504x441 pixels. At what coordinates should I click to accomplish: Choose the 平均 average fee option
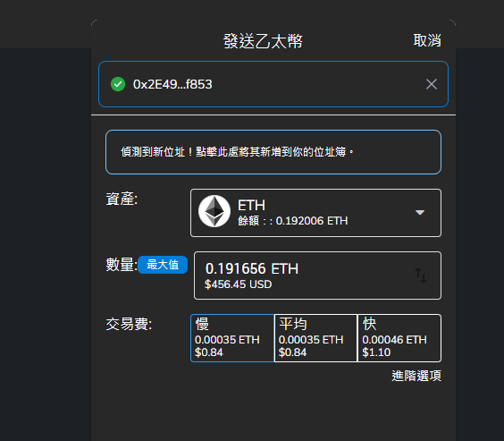coord(315,338)
